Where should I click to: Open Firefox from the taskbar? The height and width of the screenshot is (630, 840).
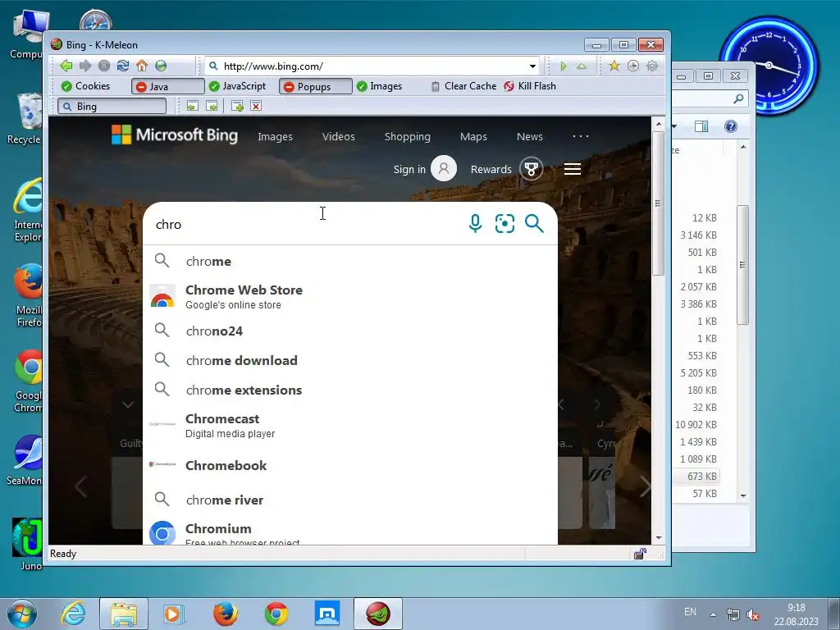click(226, 614)
